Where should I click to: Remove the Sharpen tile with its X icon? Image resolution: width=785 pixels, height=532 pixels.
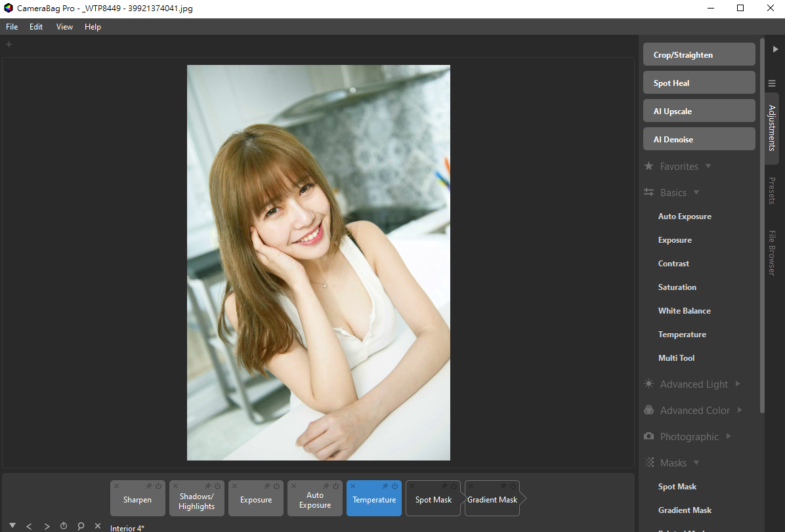coord(116,486)
